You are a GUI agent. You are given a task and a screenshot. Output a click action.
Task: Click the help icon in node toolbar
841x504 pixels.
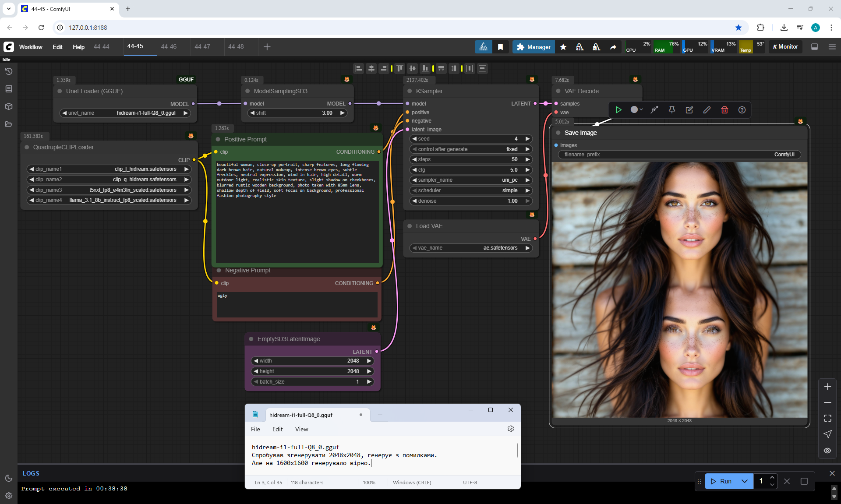click(x=742, y=110)
